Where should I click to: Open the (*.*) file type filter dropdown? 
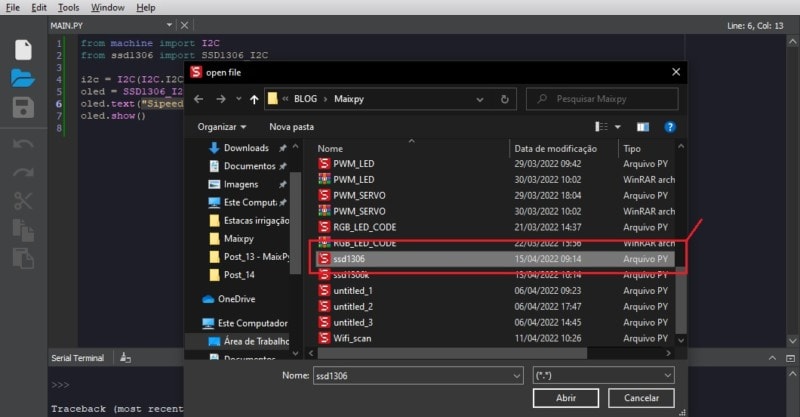603,376
